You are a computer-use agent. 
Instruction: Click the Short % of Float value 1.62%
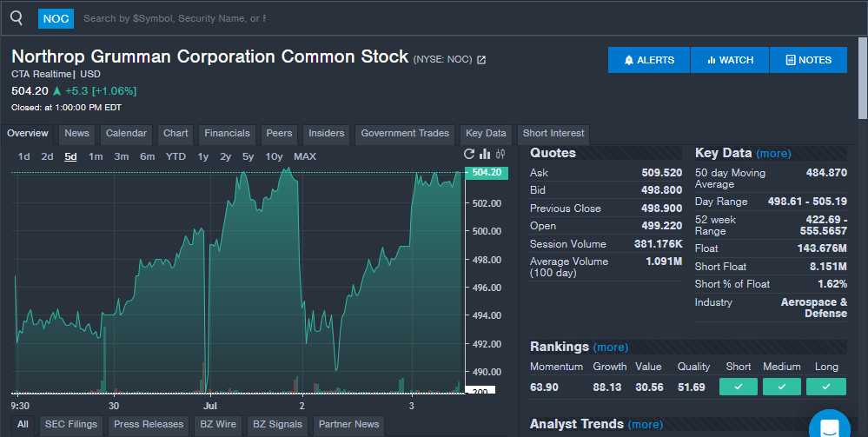(x=832, y=284)
